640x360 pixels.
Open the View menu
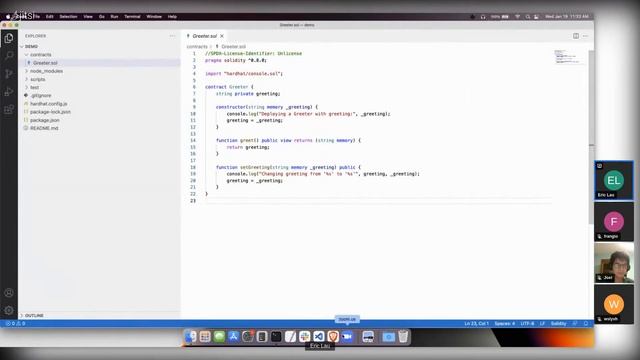point(88,17)
